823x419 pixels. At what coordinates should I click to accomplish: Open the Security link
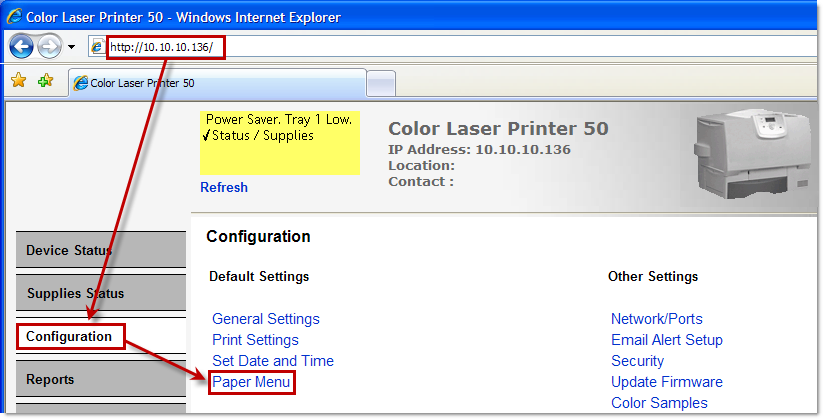tap(637, 361)
